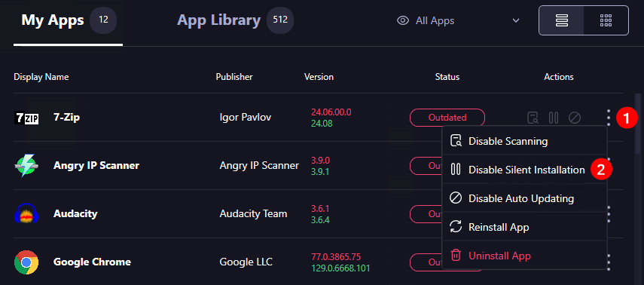
Task: Click the Outdated badge in Google Chrome row
Action: pyautogui.click(x=426, y=262)
